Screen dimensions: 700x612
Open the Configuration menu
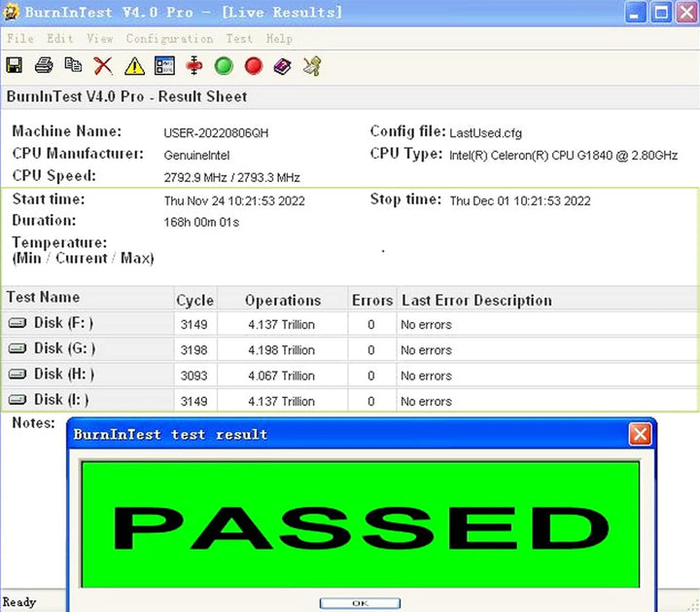coord(169,39)
